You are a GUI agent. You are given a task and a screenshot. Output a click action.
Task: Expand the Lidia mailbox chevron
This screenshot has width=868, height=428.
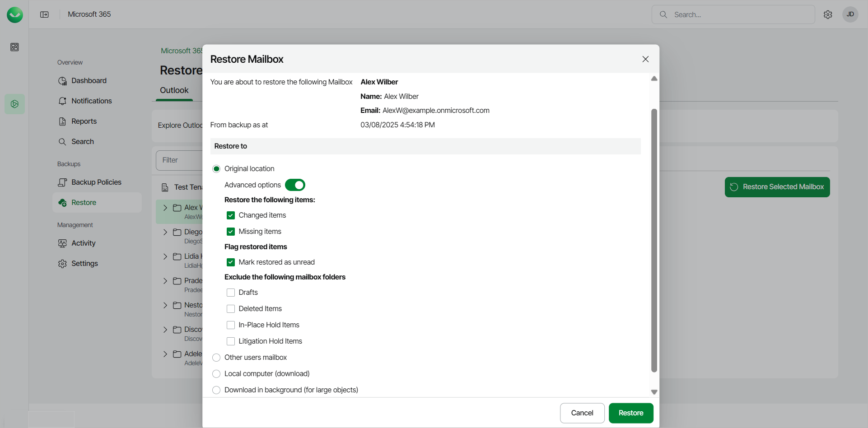click(x=165, y=256)
